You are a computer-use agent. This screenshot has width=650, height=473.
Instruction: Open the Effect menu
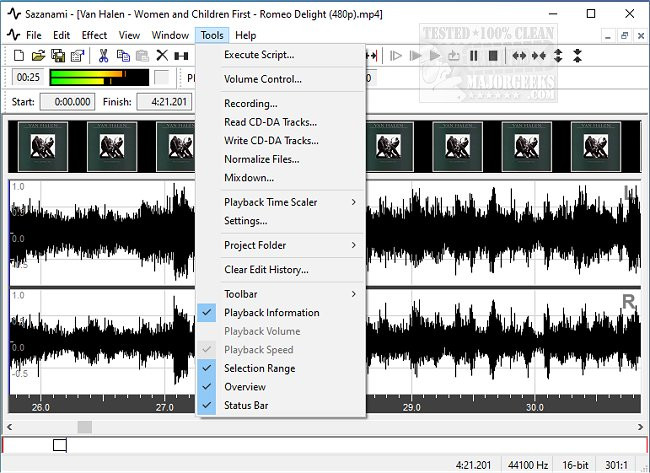click(x=94, y=35)
